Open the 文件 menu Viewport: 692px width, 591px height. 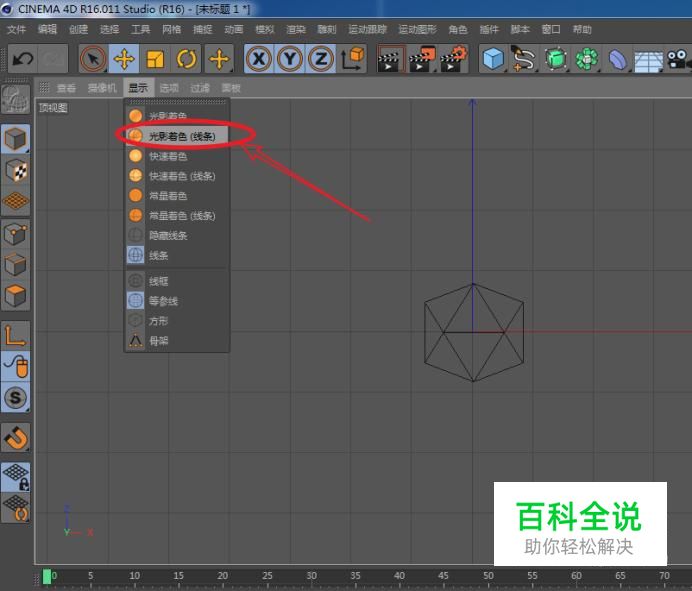pyautogui.click(x=16, y=30)
